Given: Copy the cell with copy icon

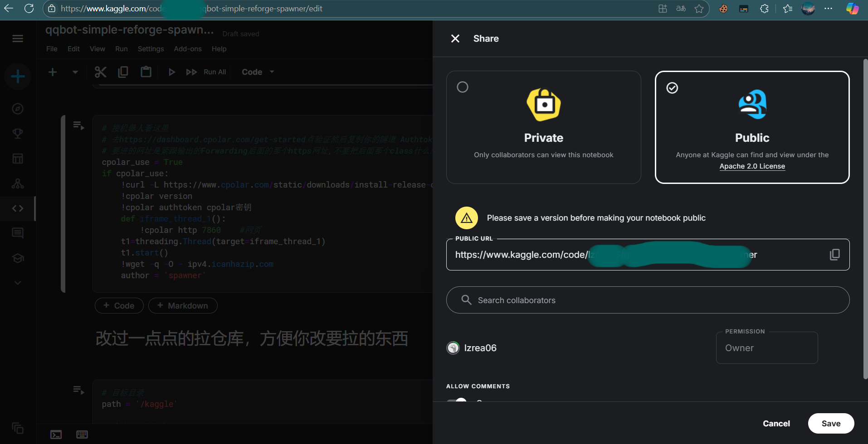Looking at the screenshot, I should pos(123,72).
